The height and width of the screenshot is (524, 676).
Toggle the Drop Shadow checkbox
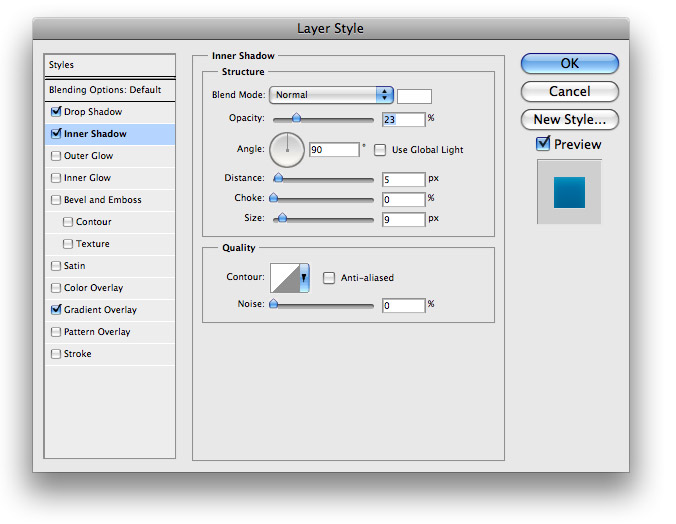pos(56,112)
